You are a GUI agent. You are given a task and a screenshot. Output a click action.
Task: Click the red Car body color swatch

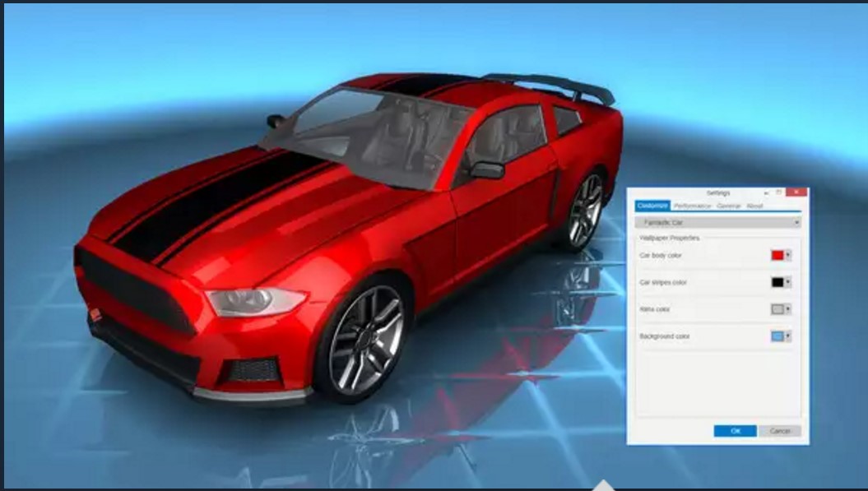point(777,255)
